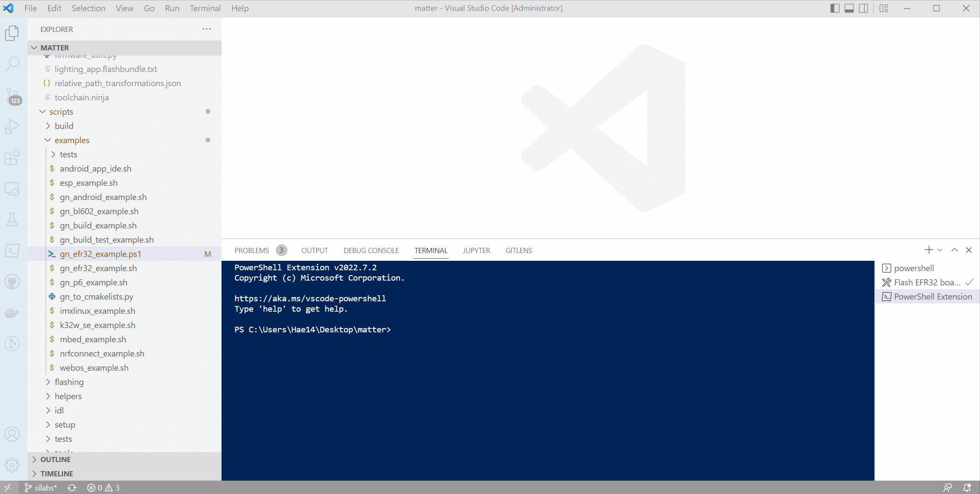
Task: Expand the setup folder
Action: pyautogui.click(x=125, y=425)
